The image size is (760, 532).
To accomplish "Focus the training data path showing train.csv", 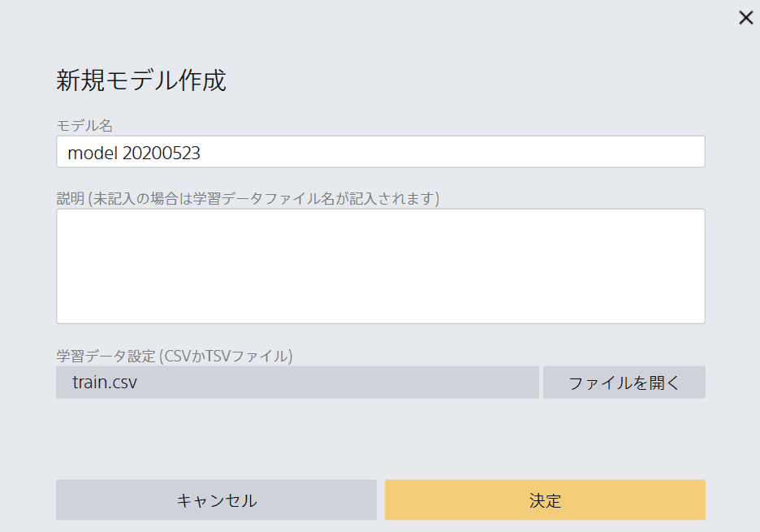I will point(296,382).
